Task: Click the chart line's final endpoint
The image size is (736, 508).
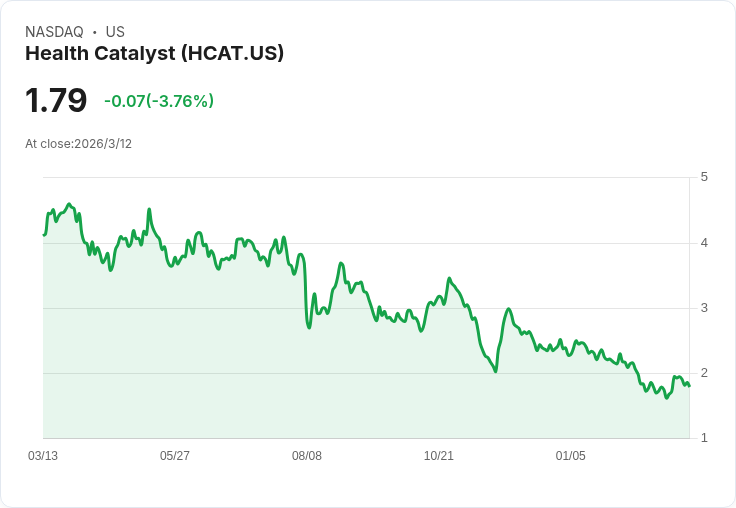Action: (x=689, y=385)
